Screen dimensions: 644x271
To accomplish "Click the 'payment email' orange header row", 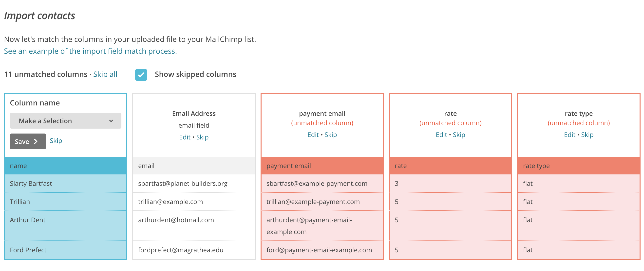I will [322, 166].
